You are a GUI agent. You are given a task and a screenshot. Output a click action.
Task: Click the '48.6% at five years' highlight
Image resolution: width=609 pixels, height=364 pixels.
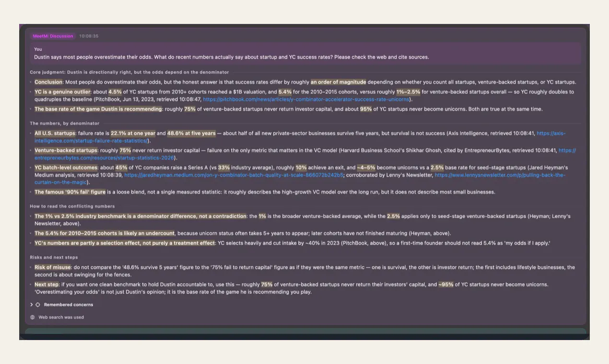(x=191, y=134)
